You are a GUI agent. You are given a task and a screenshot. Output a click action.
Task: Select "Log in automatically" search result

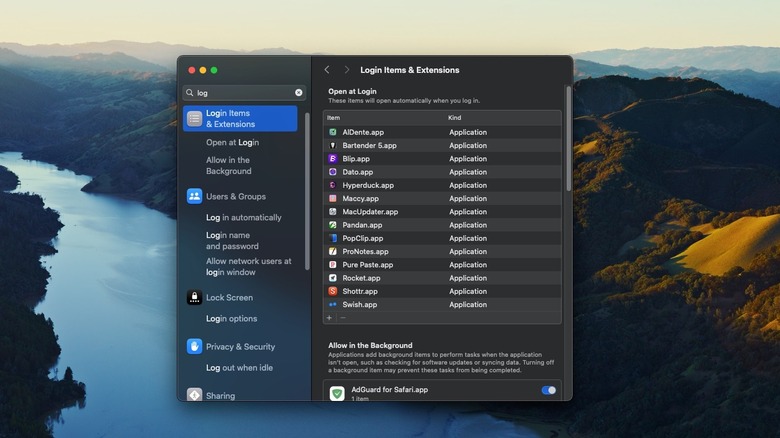243,217
